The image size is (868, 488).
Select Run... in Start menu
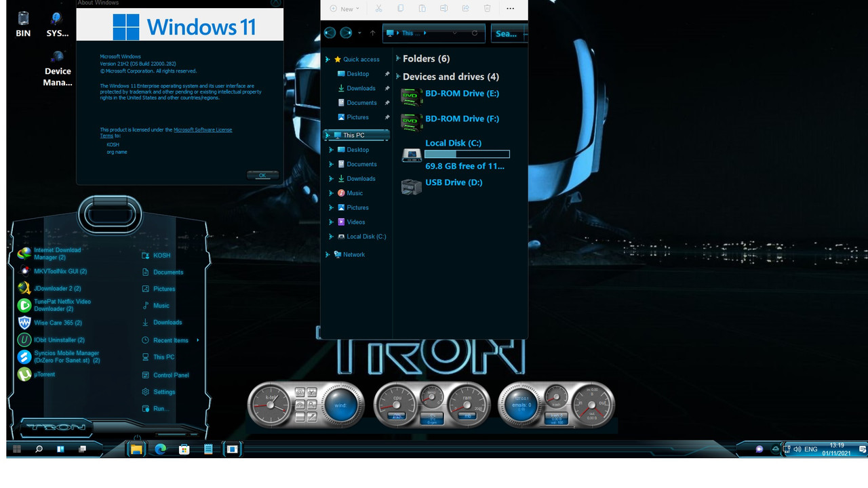(155, 409)
